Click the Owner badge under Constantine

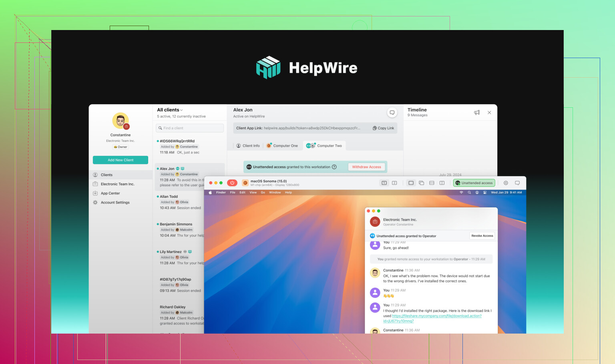coord(121,147)
